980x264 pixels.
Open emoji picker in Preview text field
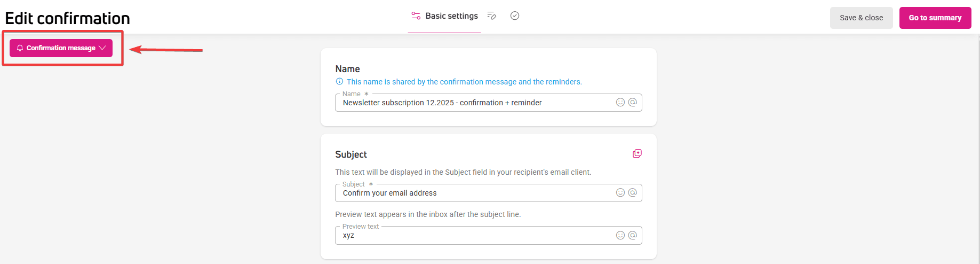click(620, 236)
